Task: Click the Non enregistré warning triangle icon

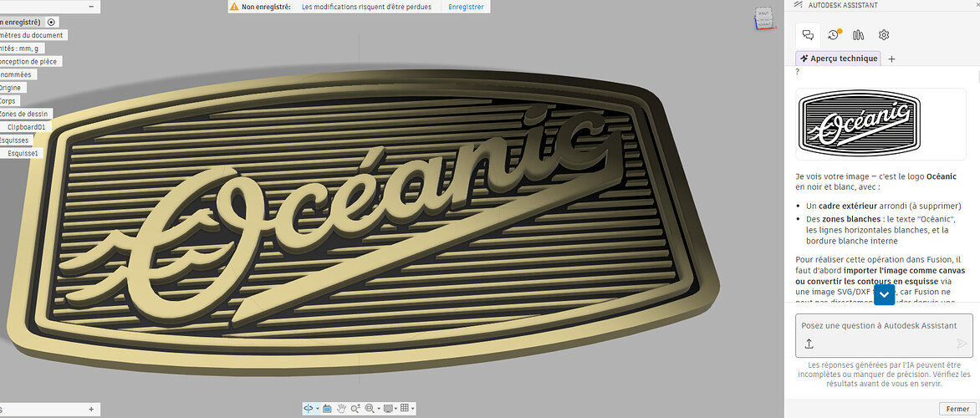Action: pyautogui.click(x=234, y=6)
